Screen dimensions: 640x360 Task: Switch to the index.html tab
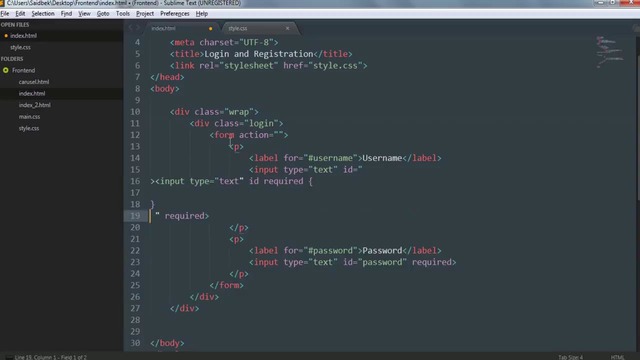(182, 28)
